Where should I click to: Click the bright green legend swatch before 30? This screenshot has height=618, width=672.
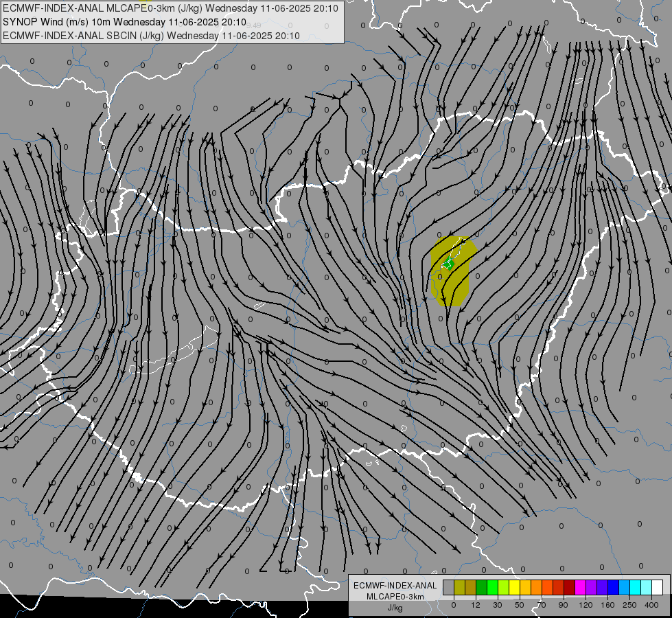[492, 587]
